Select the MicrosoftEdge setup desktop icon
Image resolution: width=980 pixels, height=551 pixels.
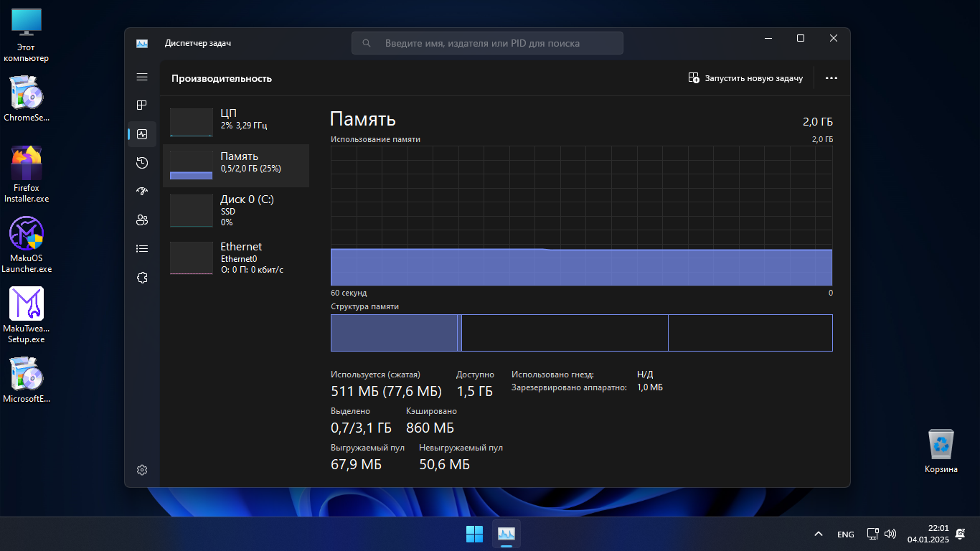coord(27,380)
